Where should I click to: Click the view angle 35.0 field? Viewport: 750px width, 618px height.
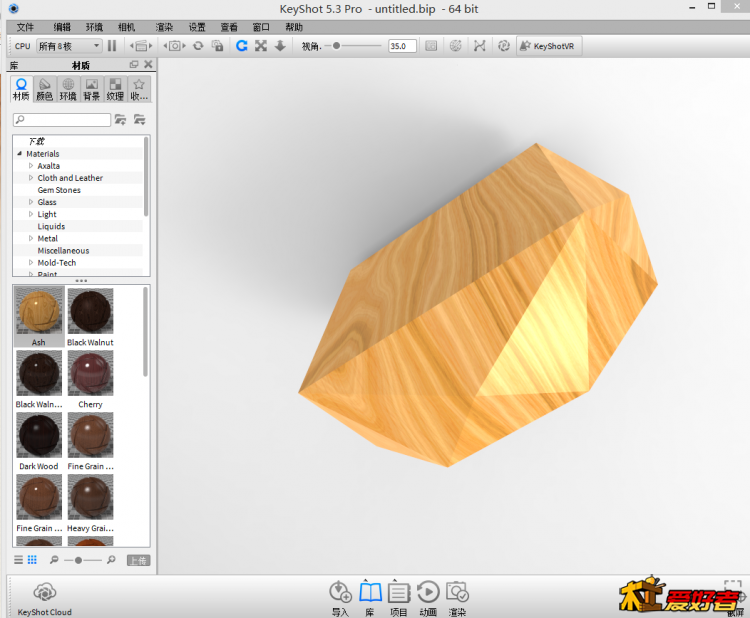402,46
